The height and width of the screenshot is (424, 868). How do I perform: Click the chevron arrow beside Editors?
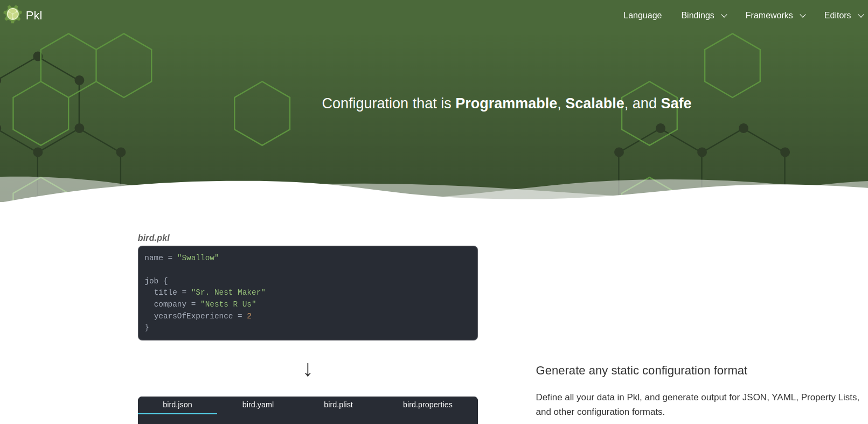click(x=861, y=16)
